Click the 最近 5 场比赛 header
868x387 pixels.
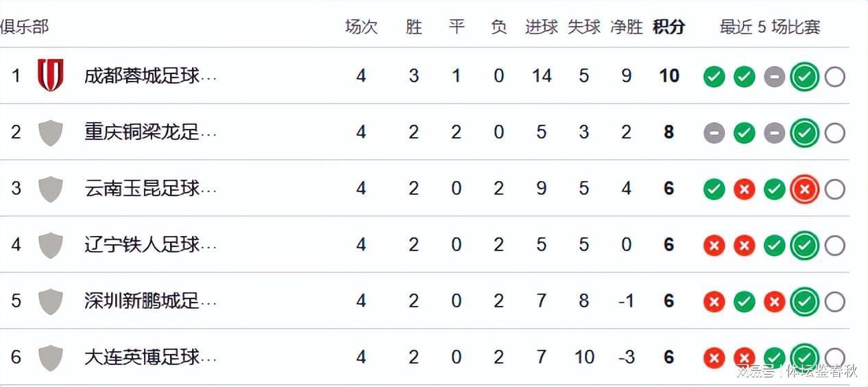pyautogui.click(x=770, y=27)
